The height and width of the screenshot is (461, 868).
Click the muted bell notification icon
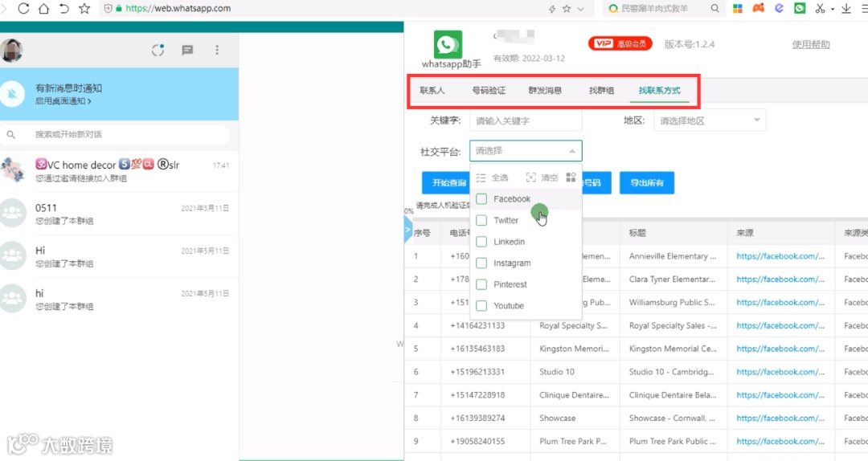point(13,94)
